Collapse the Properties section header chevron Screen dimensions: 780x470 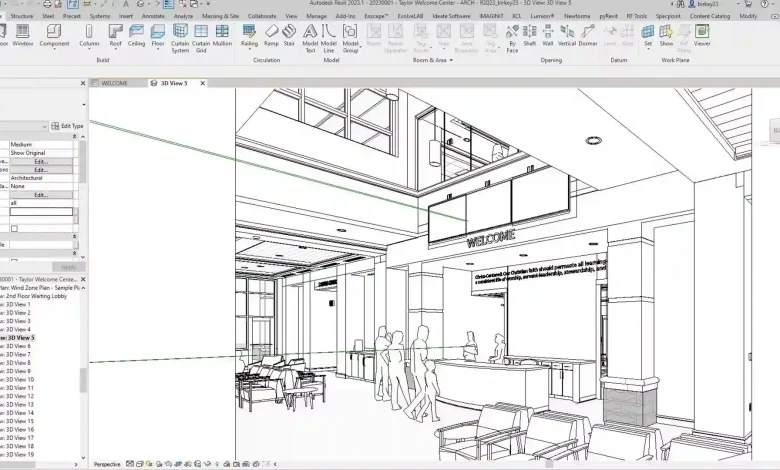pyautogui.click(x=75, y=136)
